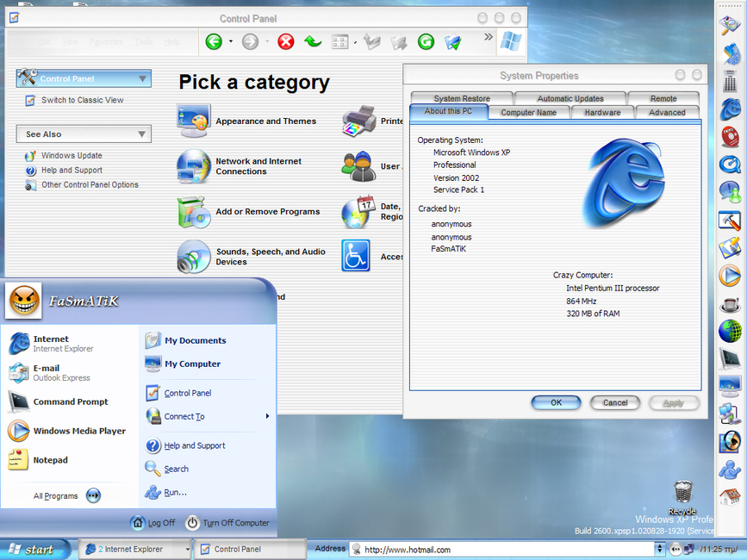Switch to the Computer Name tab
This screenshot has width=747, height=560.
pos(528,112)
